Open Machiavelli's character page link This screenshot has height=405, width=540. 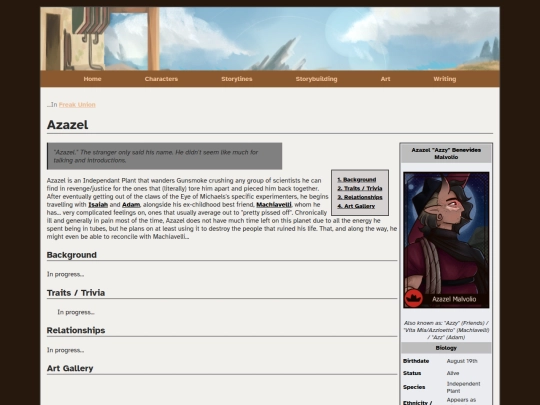coord(274,205)
